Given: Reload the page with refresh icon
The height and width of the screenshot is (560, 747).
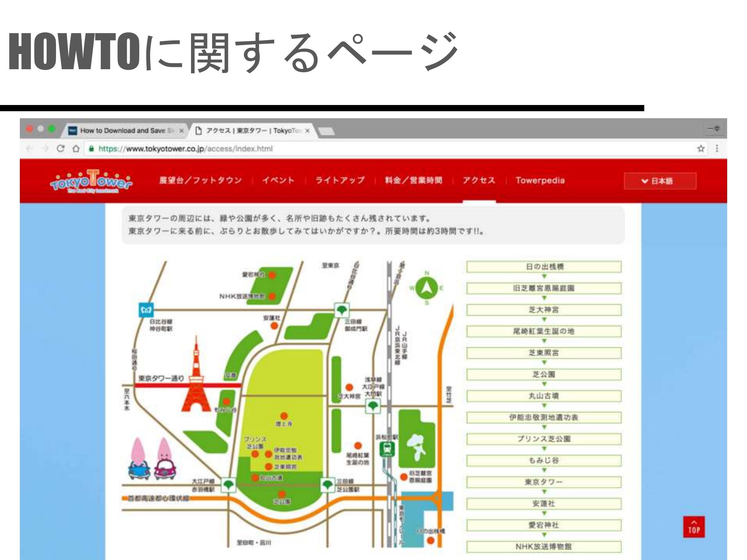Looking at the screenshot, I should click(60, 149).
